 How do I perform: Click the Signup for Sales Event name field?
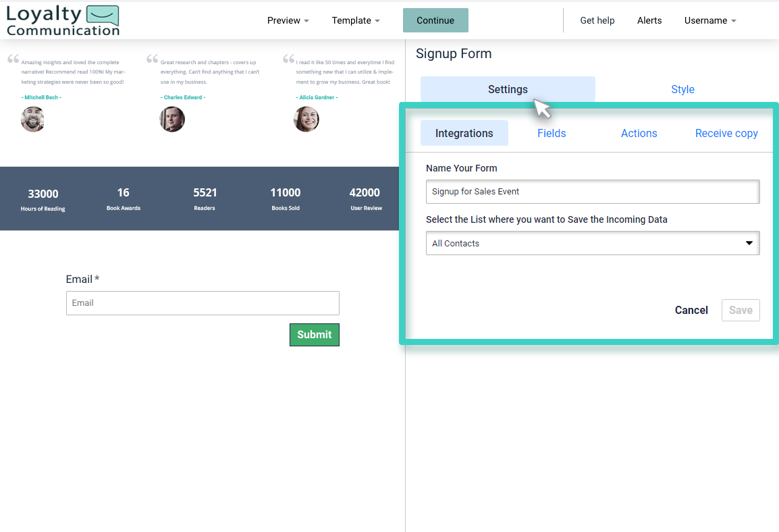(x=592, y=192)
